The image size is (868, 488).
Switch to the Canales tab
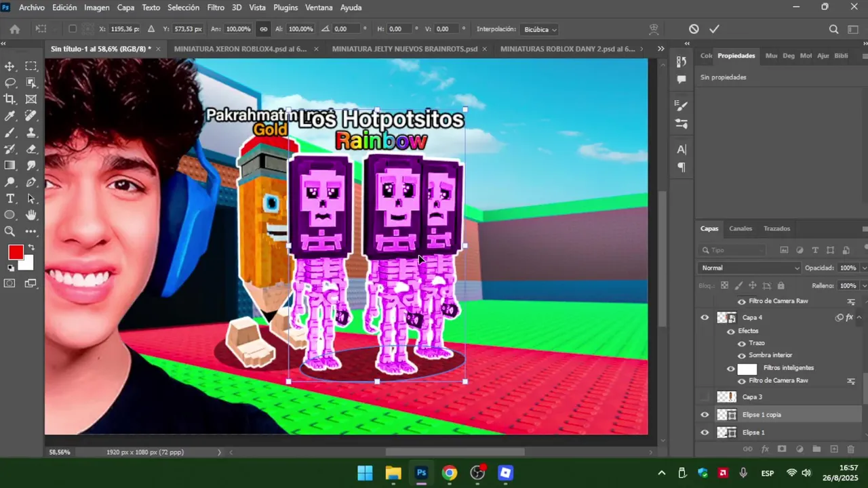coord(741,228)
